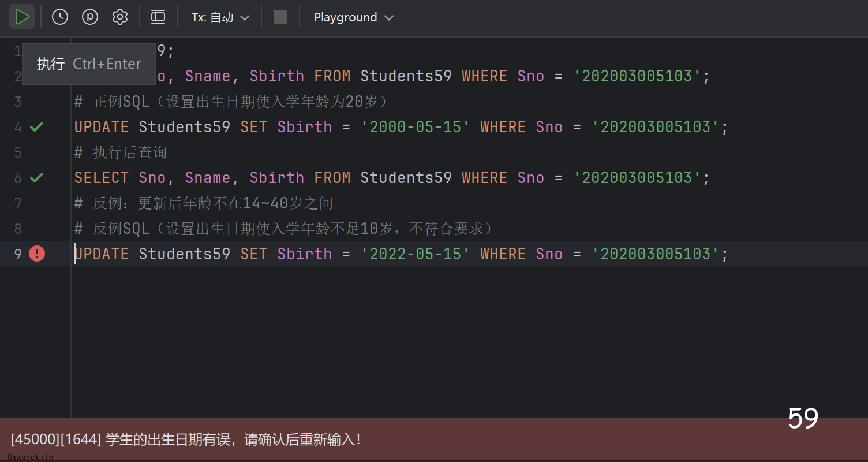
Task: Open the Tx transaction mode dropdown
Action: pyautogui.click(x=220, y=17)
